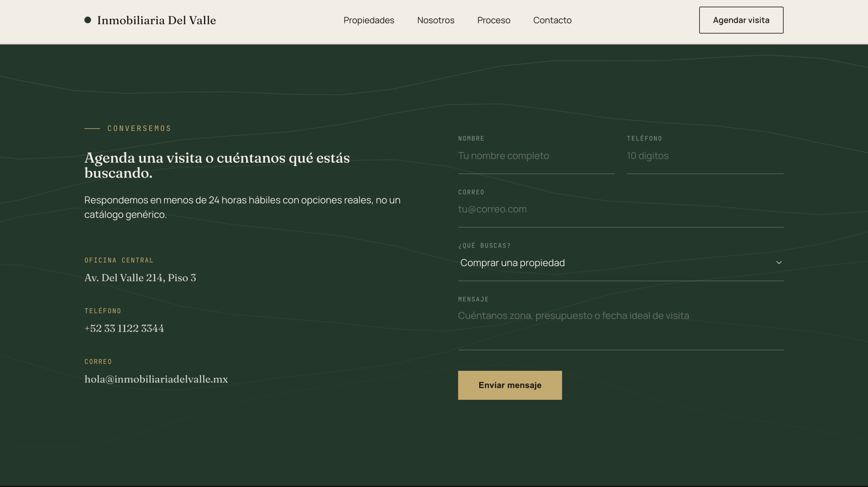Viewport: 868px width, 487px height.
Task: Click the dropdown chevron arrow
Action: [x=778, y=263]
